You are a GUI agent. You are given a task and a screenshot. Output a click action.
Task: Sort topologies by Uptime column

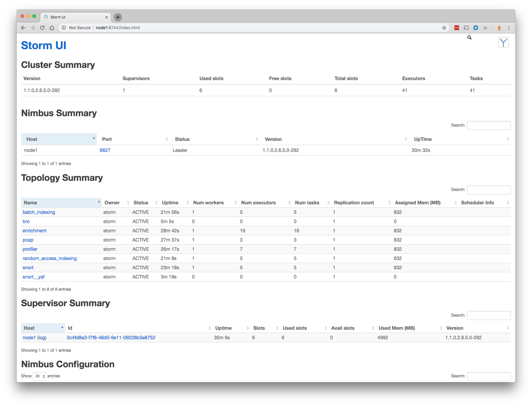click(175, 203)
